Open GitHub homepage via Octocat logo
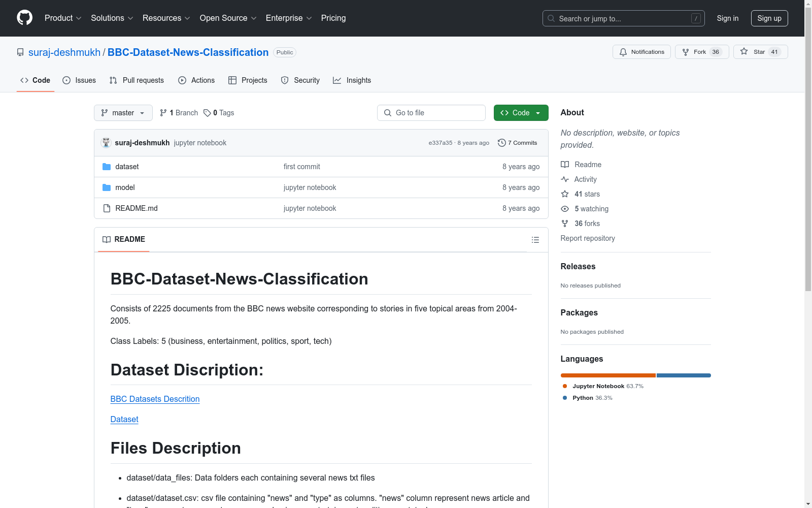This screenshot has height=508, width=812. point(24,18)
